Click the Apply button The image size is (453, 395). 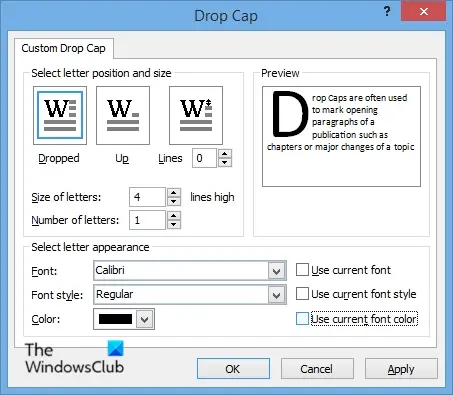(x=401, y=369)
